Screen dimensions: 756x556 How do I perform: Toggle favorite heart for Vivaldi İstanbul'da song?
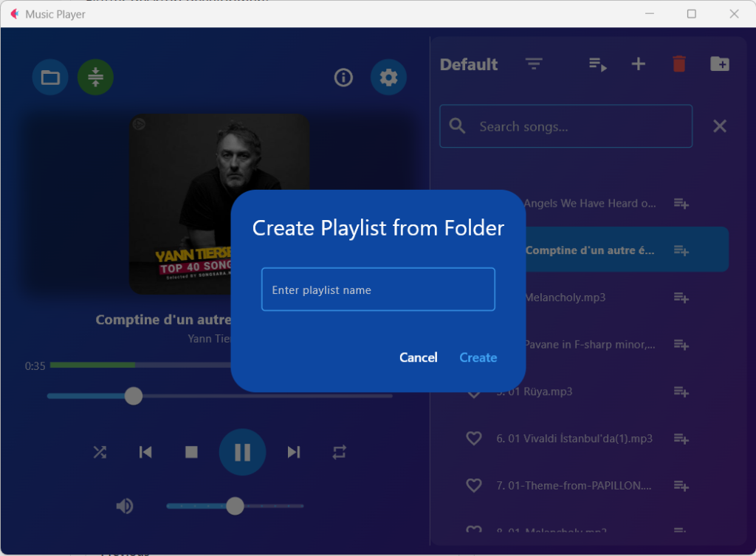474,439
